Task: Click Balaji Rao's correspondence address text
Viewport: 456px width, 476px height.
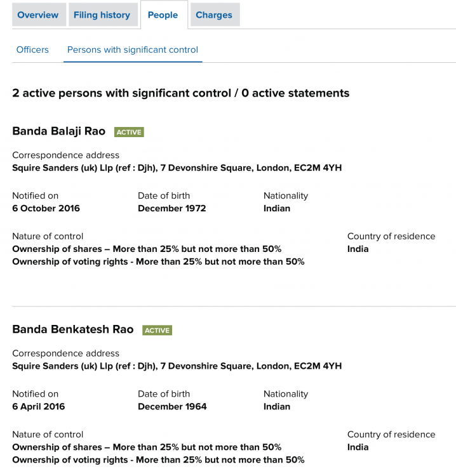Action: coord(177,168)
